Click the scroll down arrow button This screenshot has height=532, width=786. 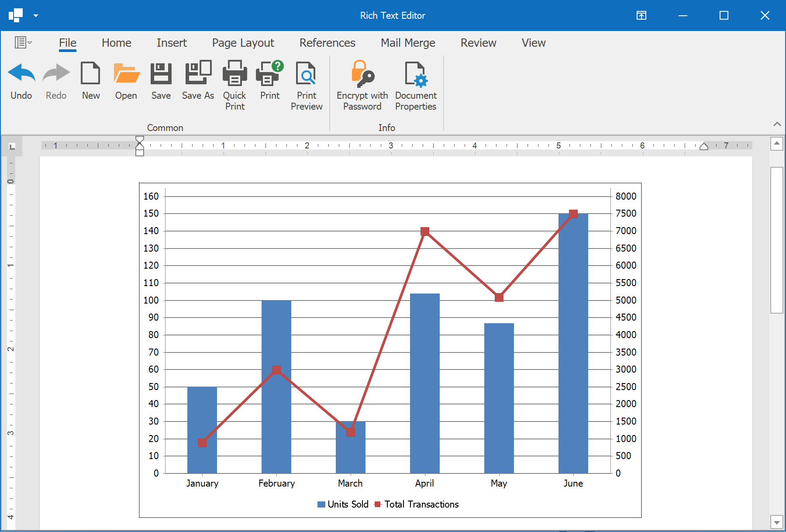pyautogui.click(x=776, y=522)
